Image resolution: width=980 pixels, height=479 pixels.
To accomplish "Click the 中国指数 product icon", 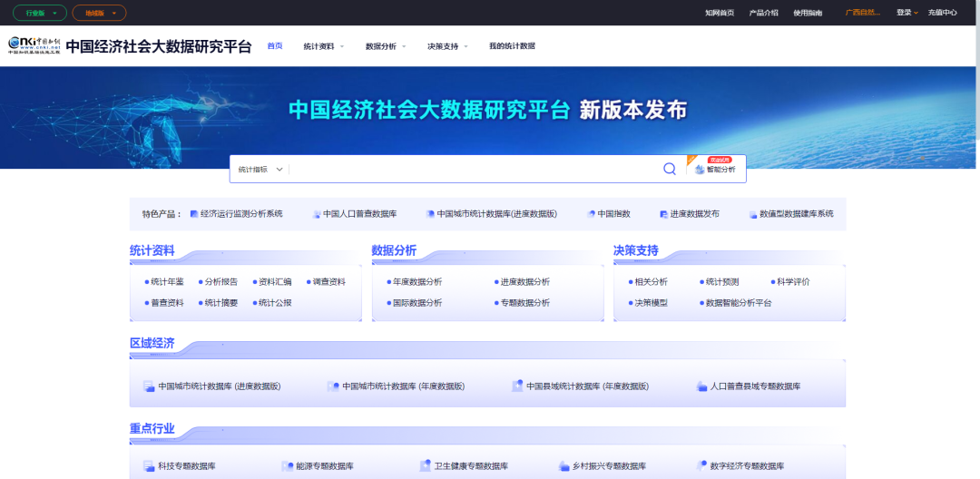I will [591, 214].
